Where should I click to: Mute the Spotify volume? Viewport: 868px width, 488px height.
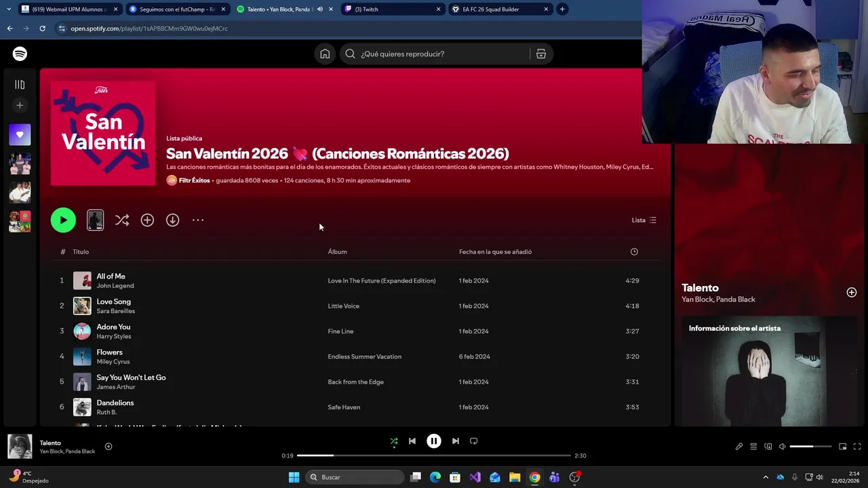[x=783, y=447]
